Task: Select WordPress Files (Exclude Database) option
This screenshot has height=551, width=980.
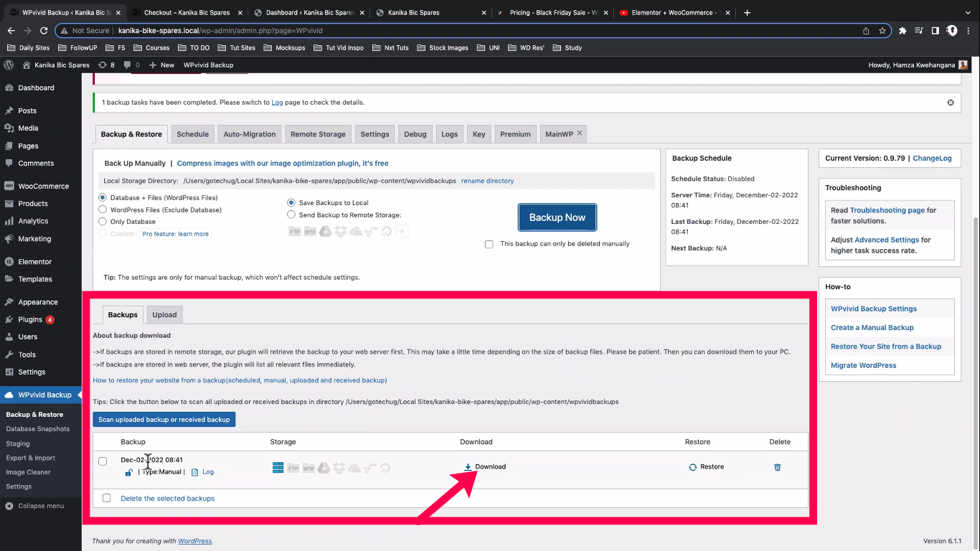Action: pos(103,209)
